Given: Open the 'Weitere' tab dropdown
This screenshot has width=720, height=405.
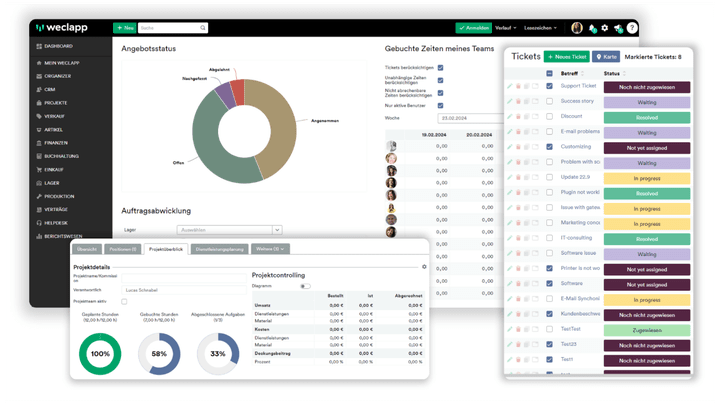Looking at the screenshot, I should 271,248.
